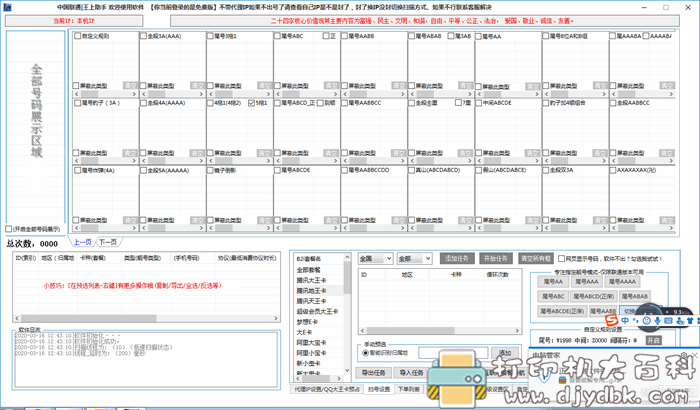Open the gear settings of 电脑管家 popup

[684, 355]
